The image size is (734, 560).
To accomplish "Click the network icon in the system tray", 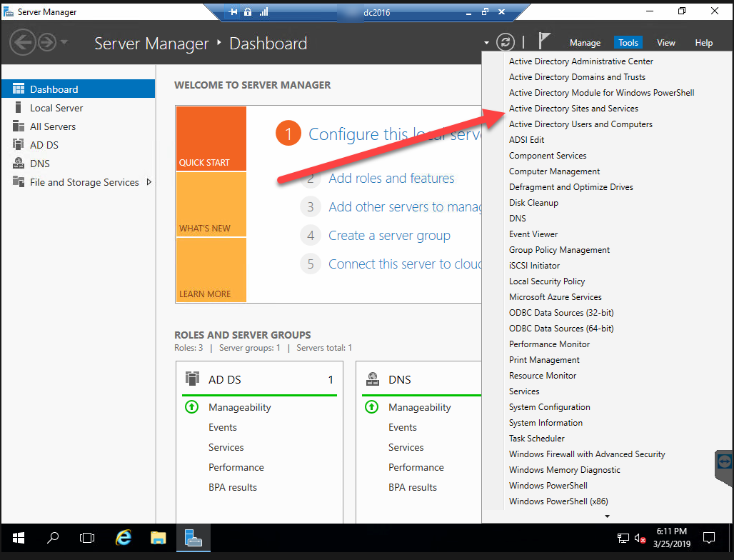I will coord(623,539).
